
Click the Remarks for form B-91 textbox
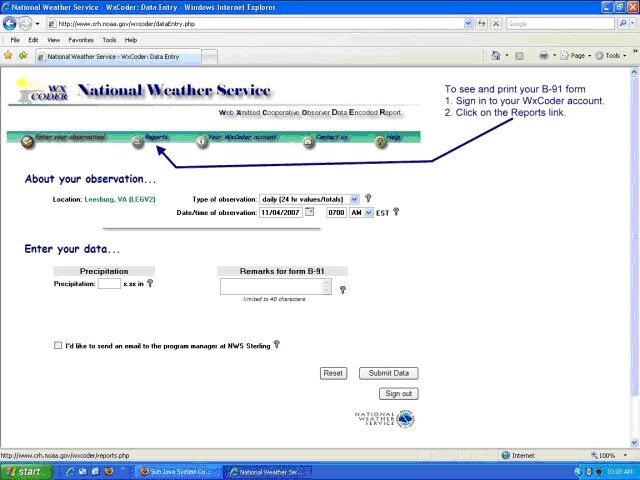276,287
